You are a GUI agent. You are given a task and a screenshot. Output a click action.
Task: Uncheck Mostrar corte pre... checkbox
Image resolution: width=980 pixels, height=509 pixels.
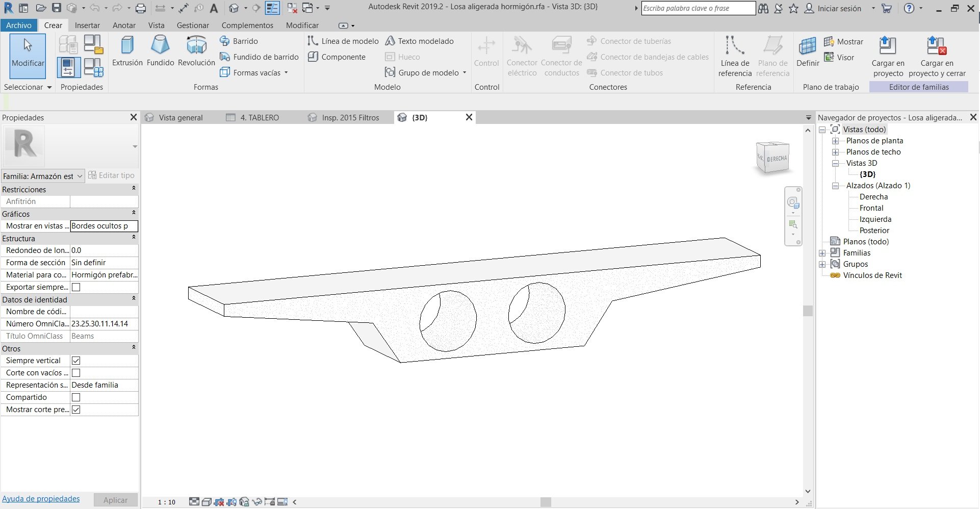click(x=76, y=410)
